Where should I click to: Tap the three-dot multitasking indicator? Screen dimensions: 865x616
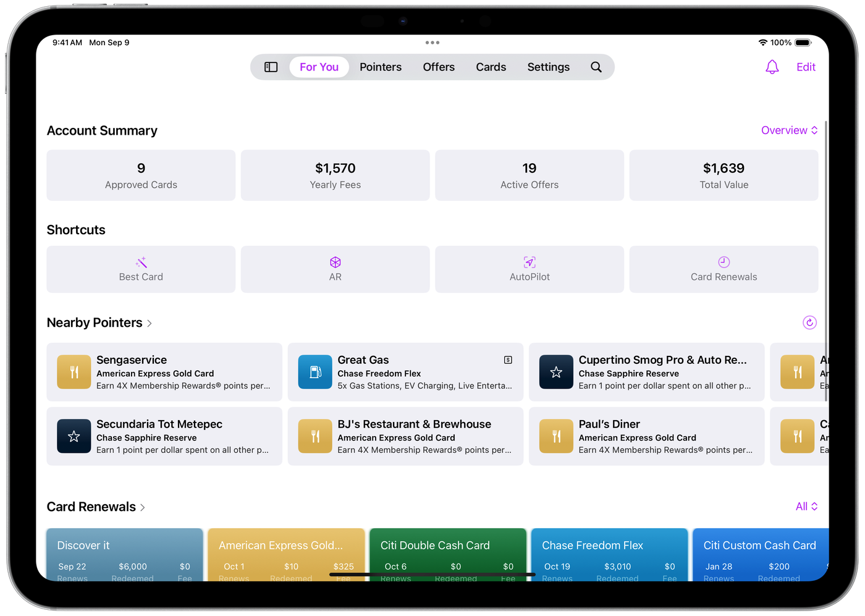(x=432, y=43)
